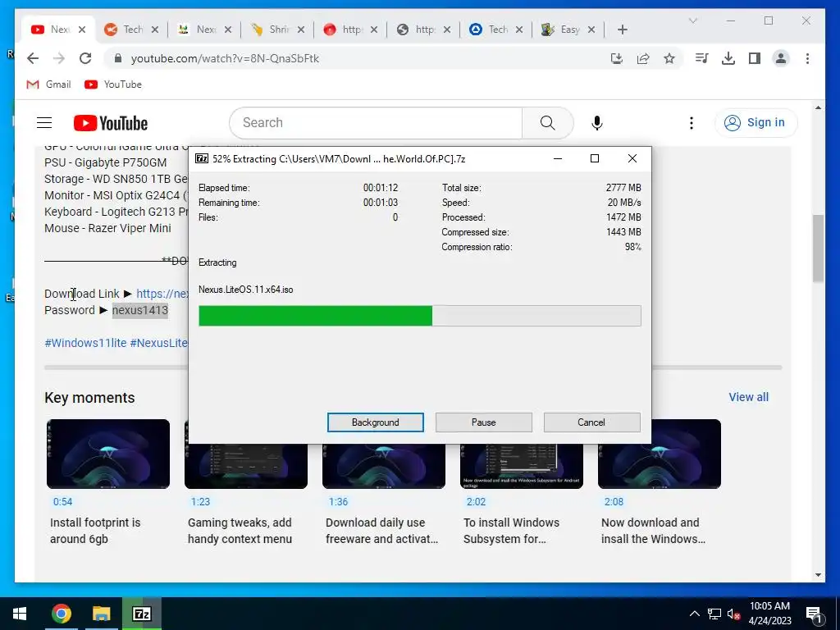Click the highlighted password nexus1413

[x=139, y=310]
